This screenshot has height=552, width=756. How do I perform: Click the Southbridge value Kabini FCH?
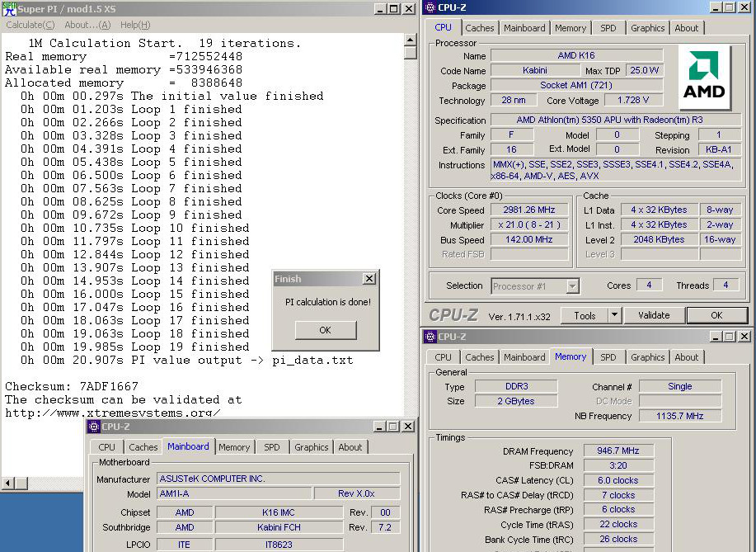tap(279, 527)
